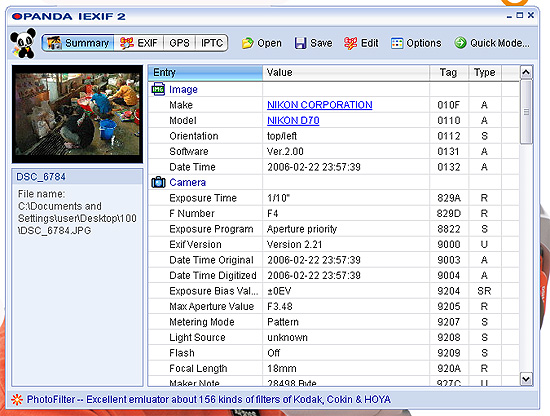Open the Options toolbar item
Viewport: 550px width, 416px height.
(416, 43)
